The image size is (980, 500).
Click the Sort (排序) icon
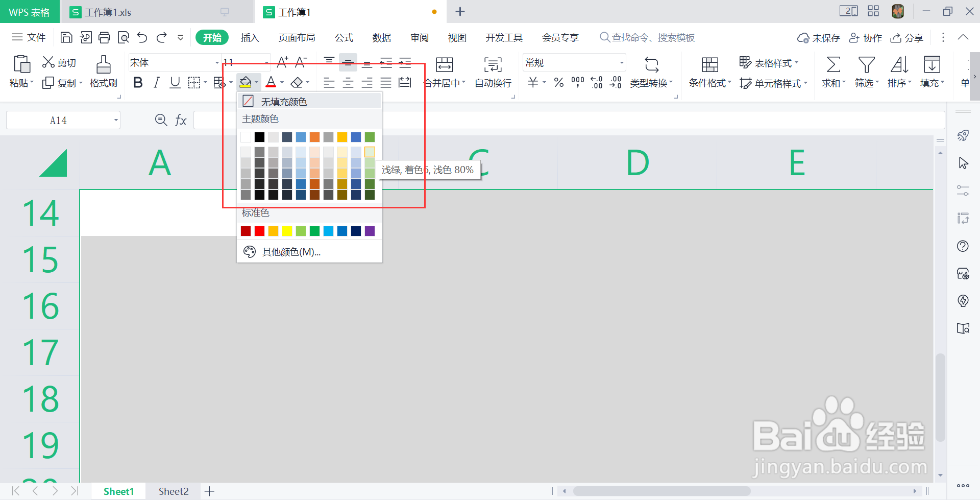(x=899, y=64)
